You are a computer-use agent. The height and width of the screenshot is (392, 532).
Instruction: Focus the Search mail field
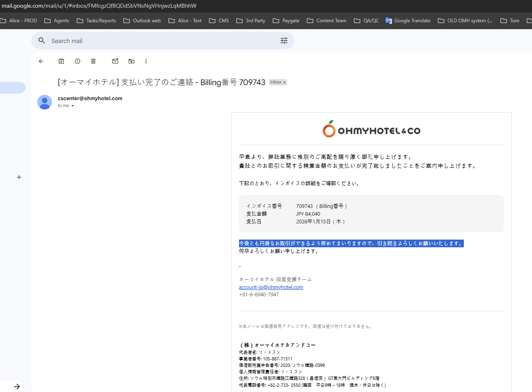pos(162,41)
